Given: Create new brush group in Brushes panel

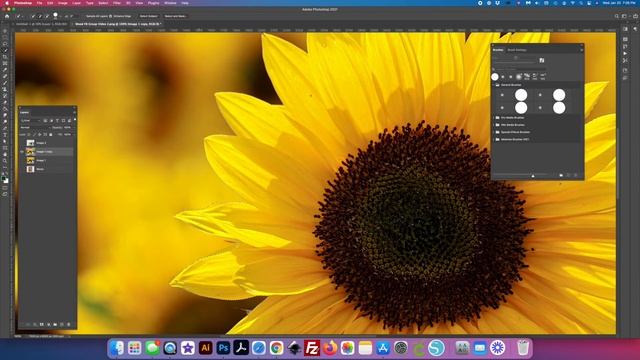Looking at the screenshot, I should pyautogui.click(x=561, y=175).
